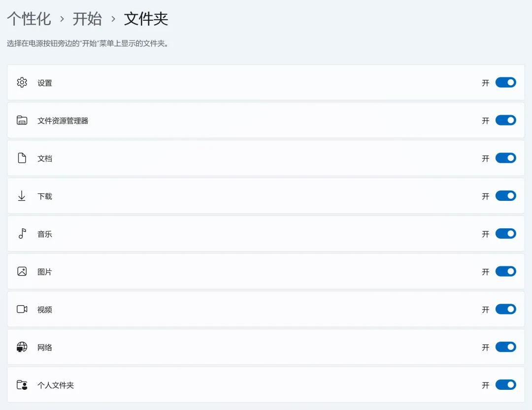This screenshot has width=532, height=410.
Task: Click the 网络 globe icon
Action: 22,347
